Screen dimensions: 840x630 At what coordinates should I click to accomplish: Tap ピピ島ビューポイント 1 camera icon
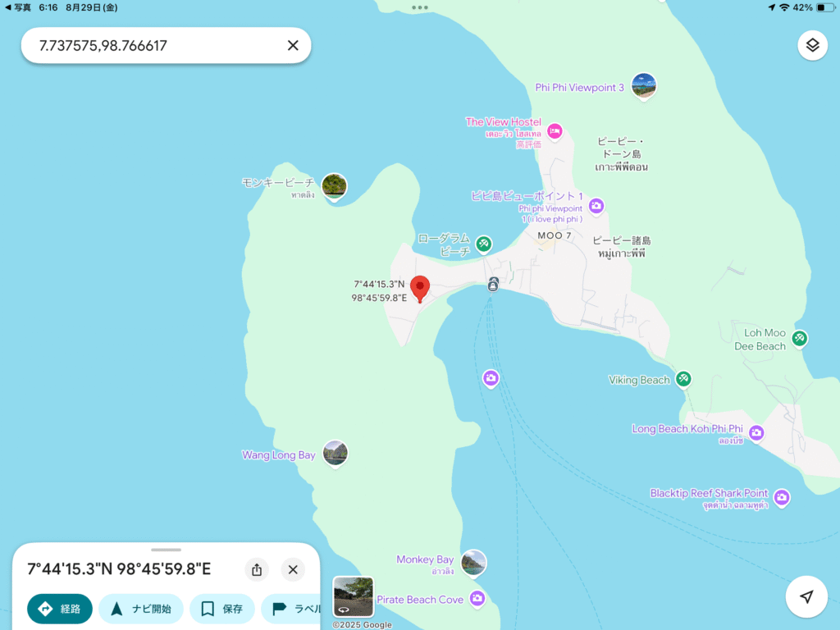[x=596, y=206]
